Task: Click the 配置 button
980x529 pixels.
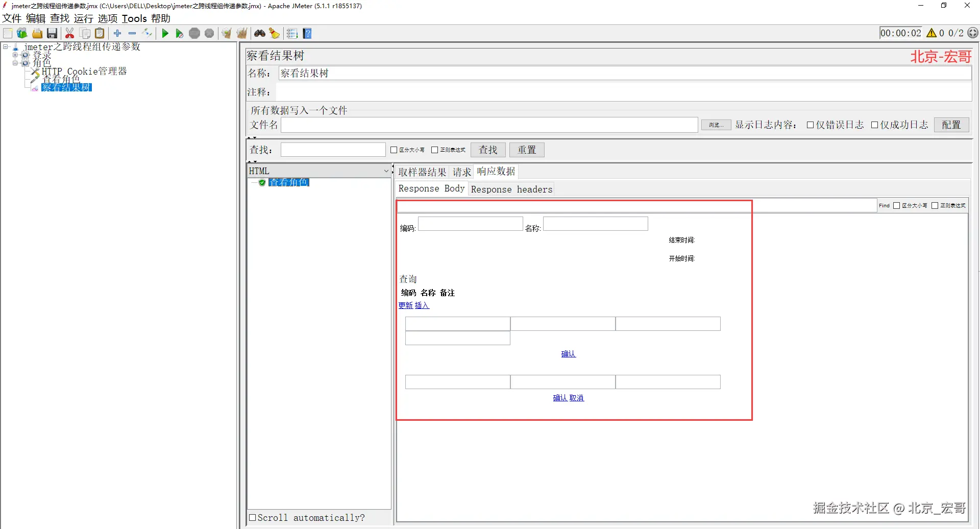Action: click(951, 125)
